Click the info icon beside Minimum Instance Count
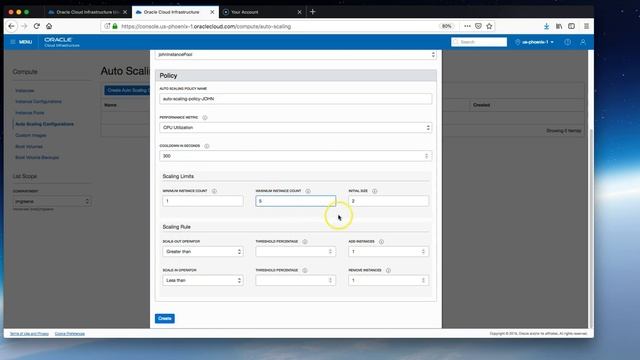Screen dimensions: 640x360 click(214, 191)
